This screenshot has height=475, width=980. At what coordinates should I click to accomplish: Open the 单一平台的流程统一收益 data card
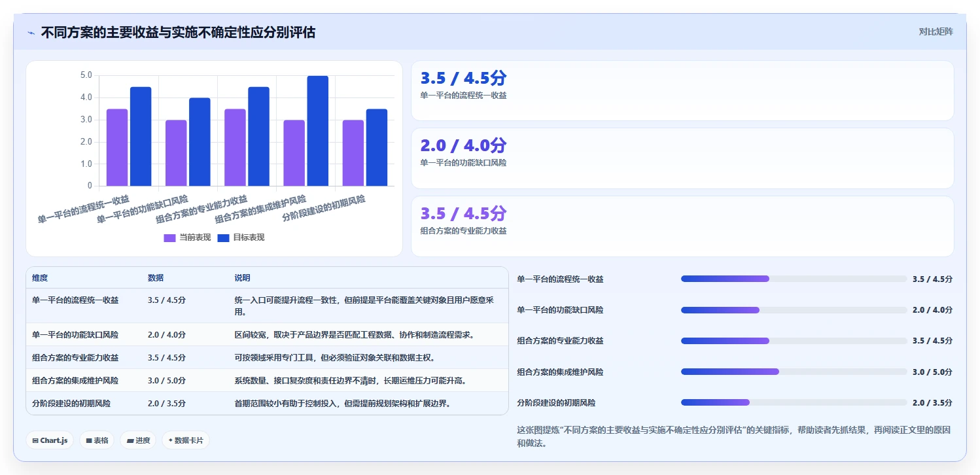(x=682, y=90)
